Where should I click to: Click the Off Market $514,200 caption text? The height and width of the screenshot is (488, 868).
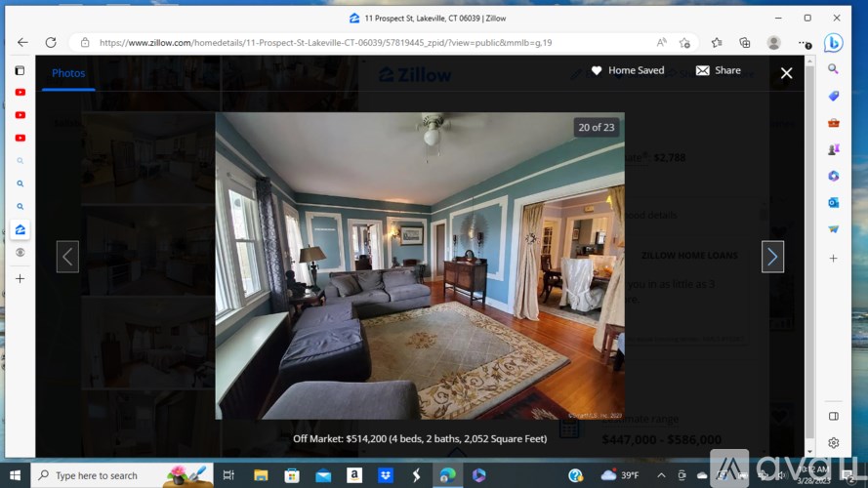click(x=420, y=439)
